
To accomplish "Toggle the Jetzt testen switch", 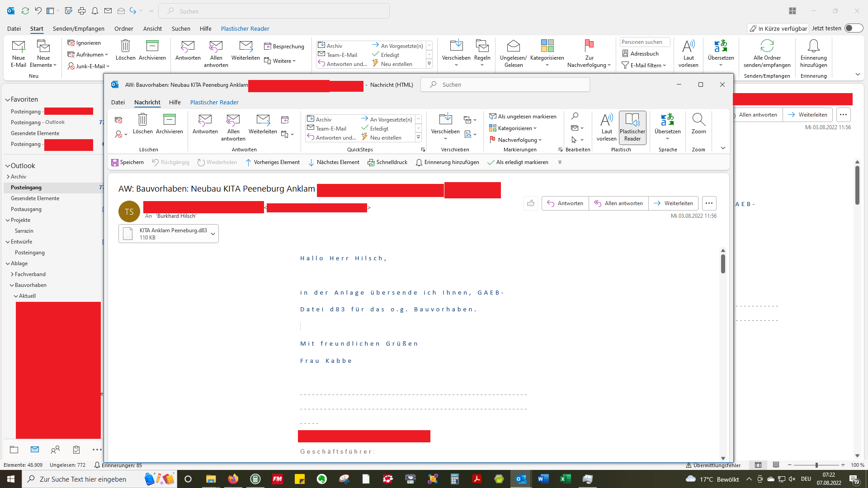I will [x=854, y=28].
